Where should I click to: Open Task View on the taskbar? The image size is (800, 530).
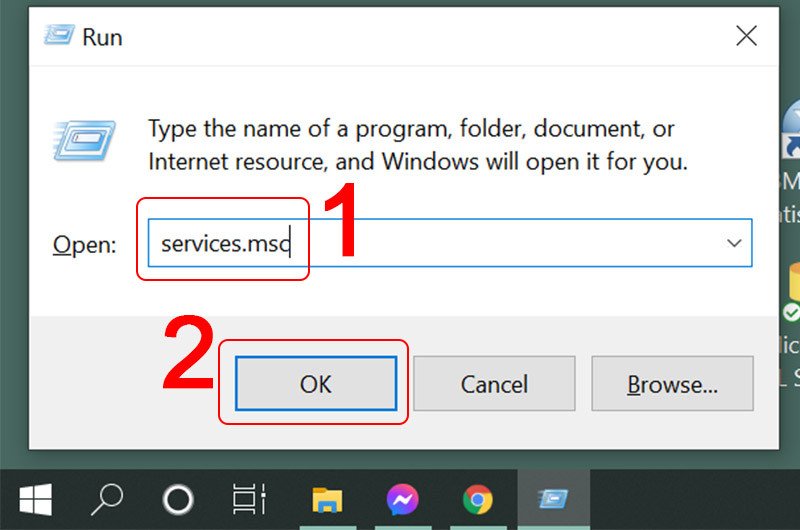coord(249,499)
